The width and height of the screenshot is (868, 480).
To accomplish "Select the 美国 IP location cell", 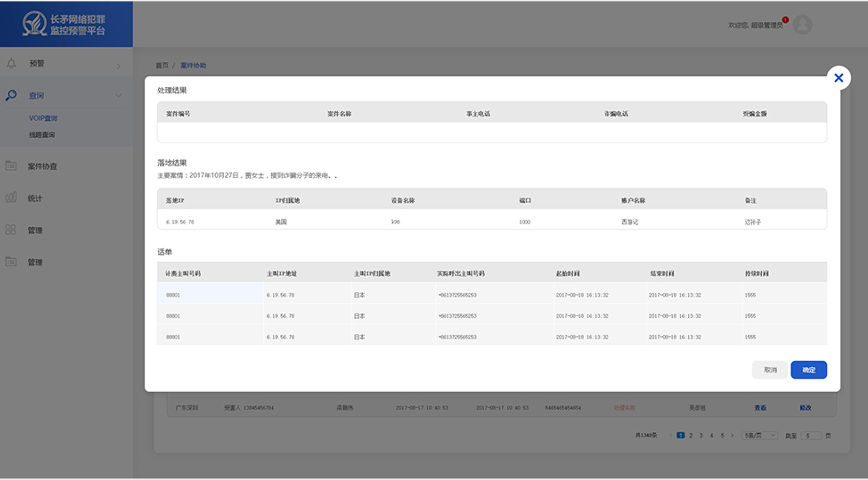I will click(x=281, y=222).
